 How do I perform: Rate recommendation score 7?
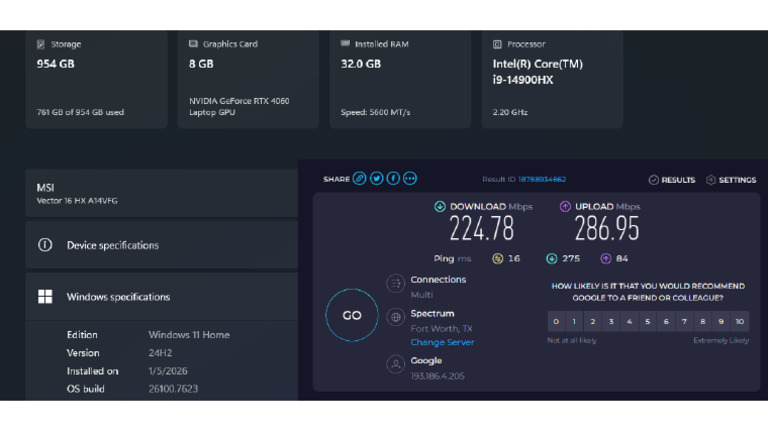pyautogui.click(x=684, y=321)
